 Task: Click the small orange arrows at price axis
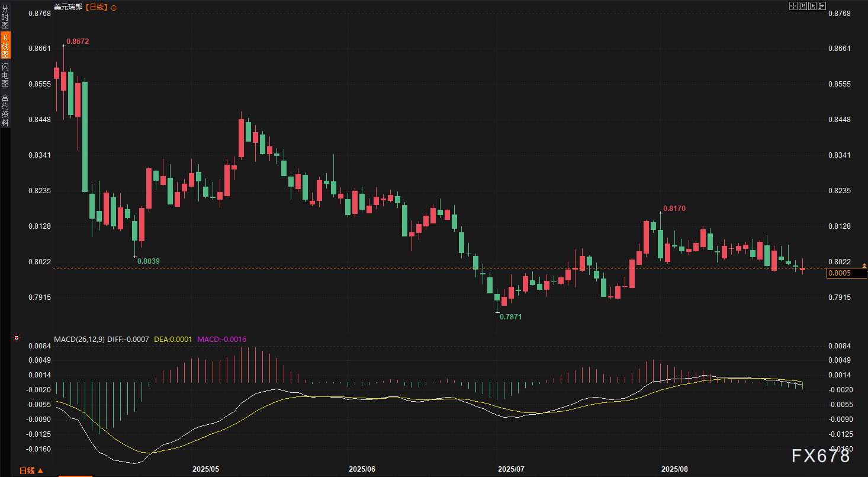(864, 266)
